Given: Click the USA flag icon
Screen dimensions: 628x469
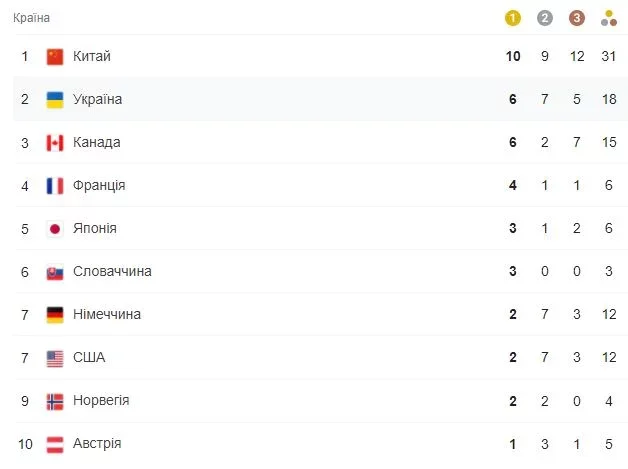Looking at the screenshot, I should click(x=55, y=358).
